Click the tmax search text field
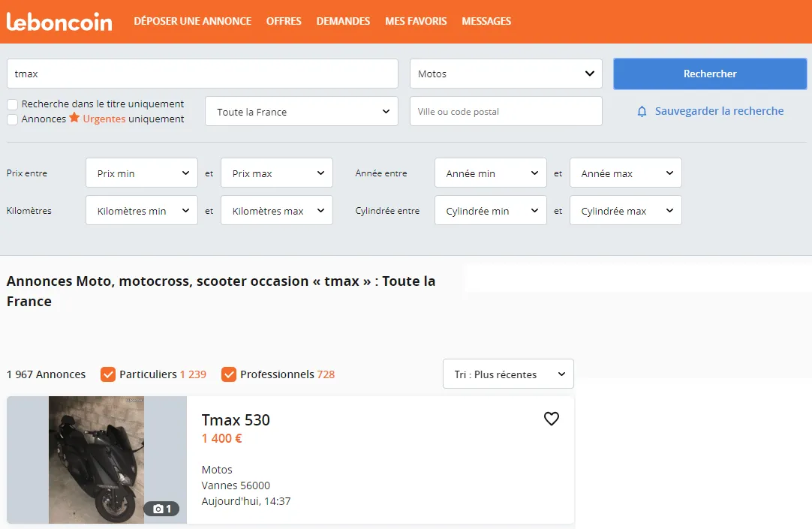 (203, 74)
